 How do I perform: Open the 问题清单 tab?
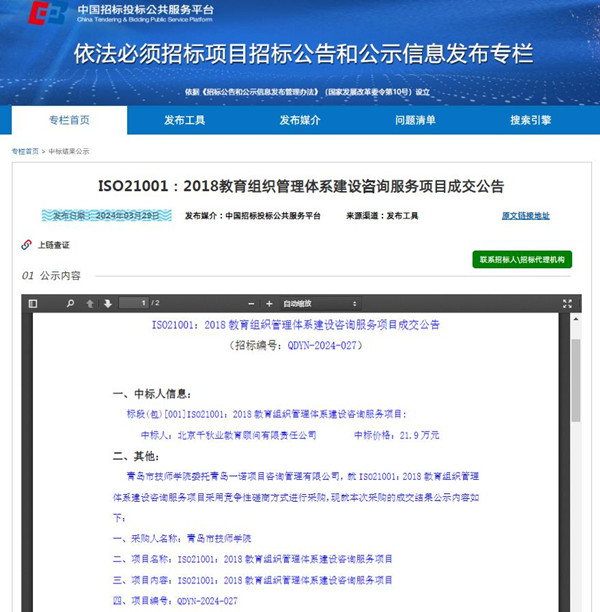415,120
